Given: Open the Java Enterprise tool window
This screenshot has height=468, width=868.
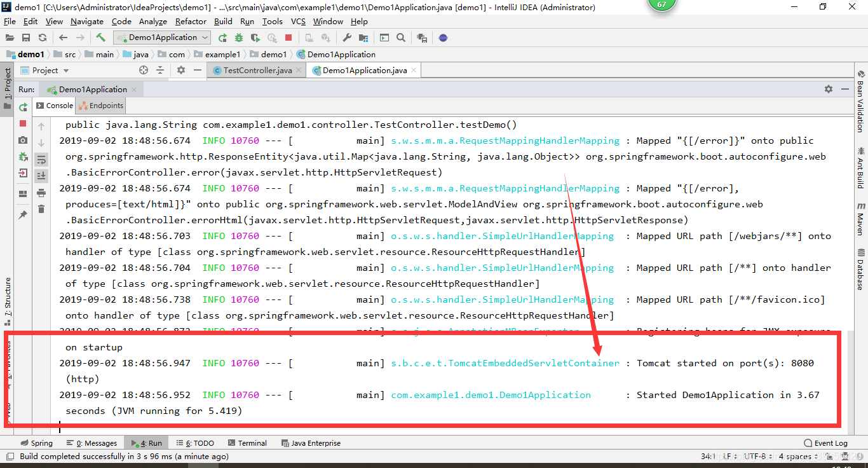Looking at the screenshot, I should coord(310,443).
